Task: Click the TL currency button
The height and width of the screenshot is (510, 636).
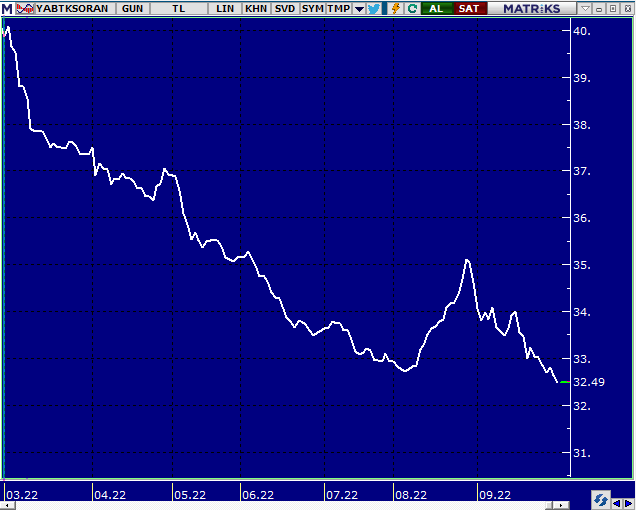Action: pos(178,9)
